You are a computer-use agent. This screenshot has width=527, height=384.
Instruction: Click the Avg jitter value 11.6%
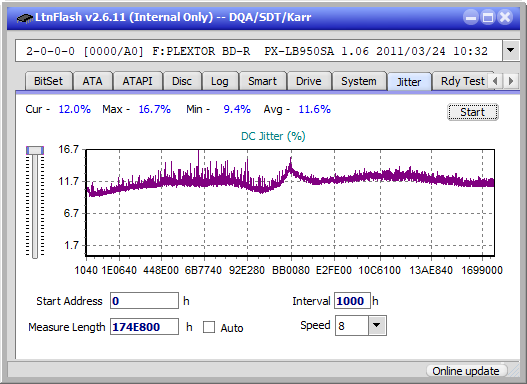(x=315, y=109)
